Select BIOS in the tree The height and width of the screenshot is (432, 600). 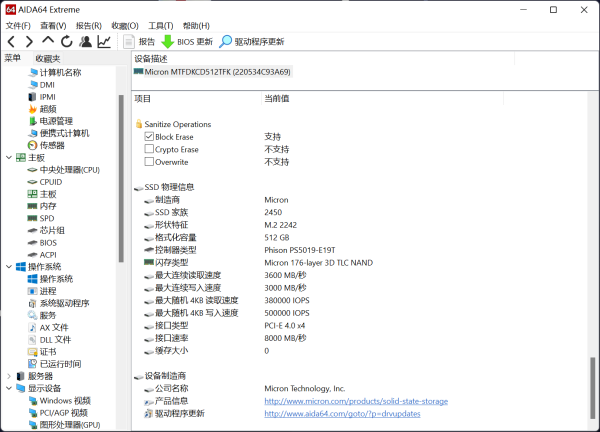coord(42,243)
